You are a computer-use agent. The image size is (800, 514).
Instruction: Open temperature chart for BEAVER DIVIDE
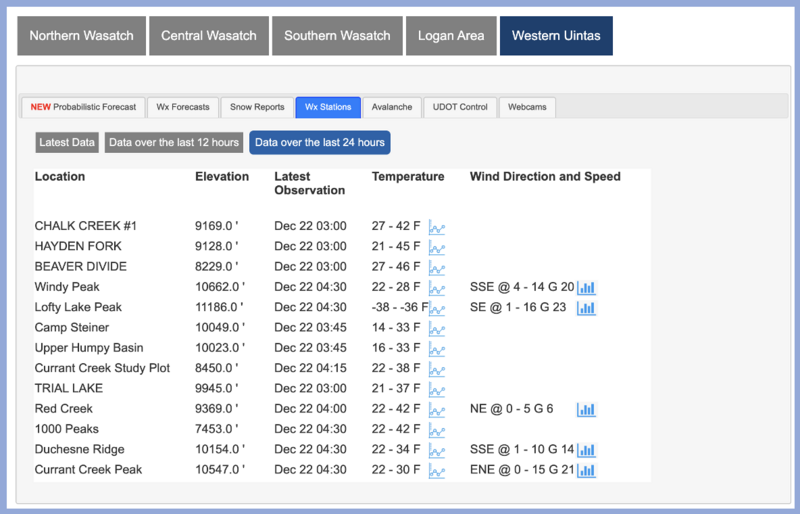(437, 267)
